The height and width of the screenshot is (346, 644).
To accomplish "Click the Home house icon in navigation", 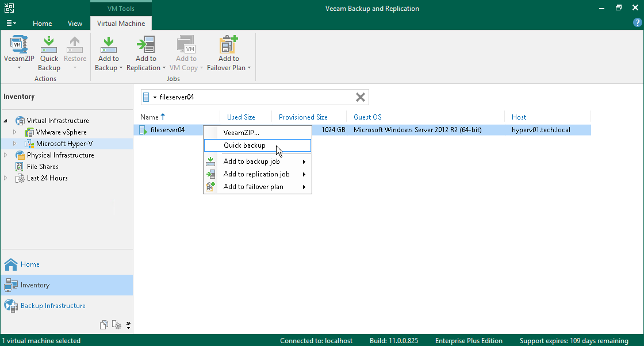I will pos(11,264).
